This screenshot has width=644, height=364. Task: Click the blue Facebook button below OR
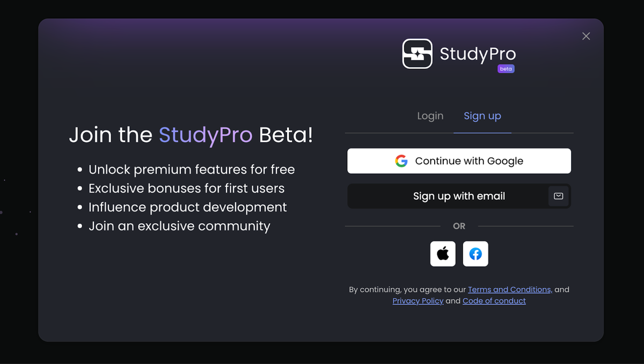pyautogui.click(x=475, y=253)
